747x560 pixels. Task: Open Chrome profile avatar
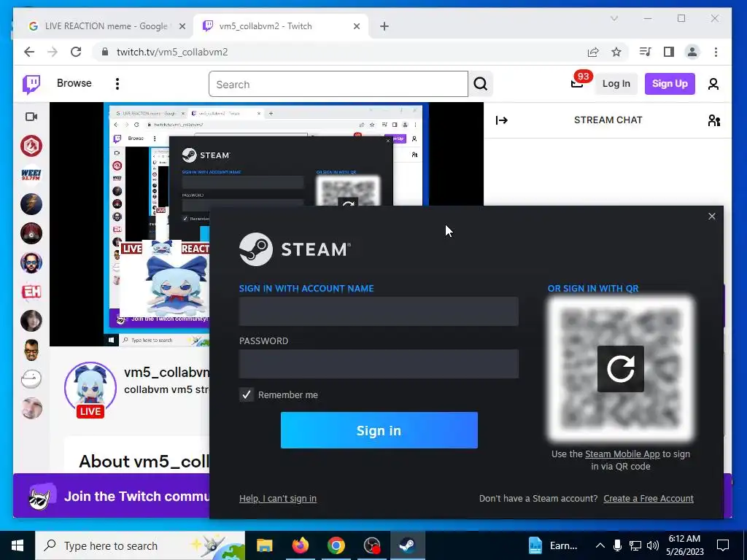692,52
